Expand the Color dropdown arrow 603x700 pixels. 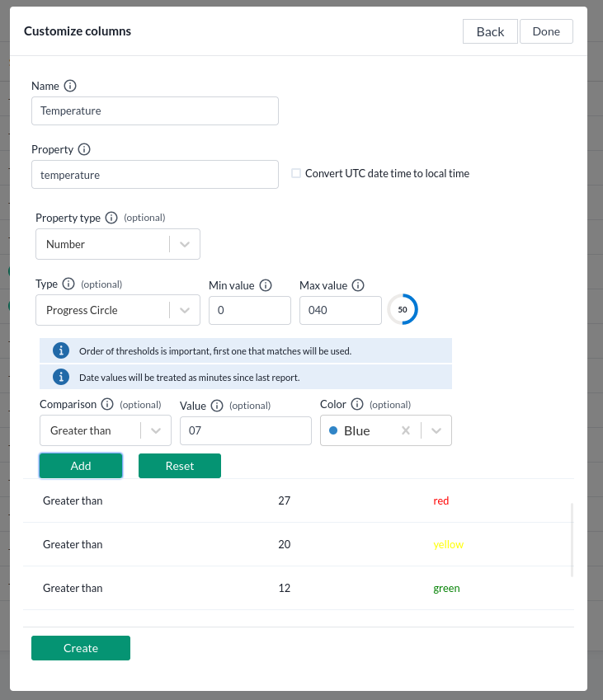pyautogui.click(x=436, y=430)
